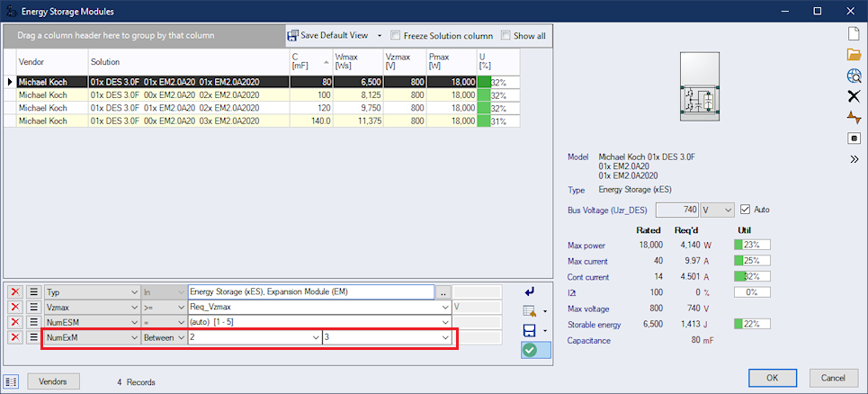
Task: Click the new blank document icon
Action: tap(855, 34)
